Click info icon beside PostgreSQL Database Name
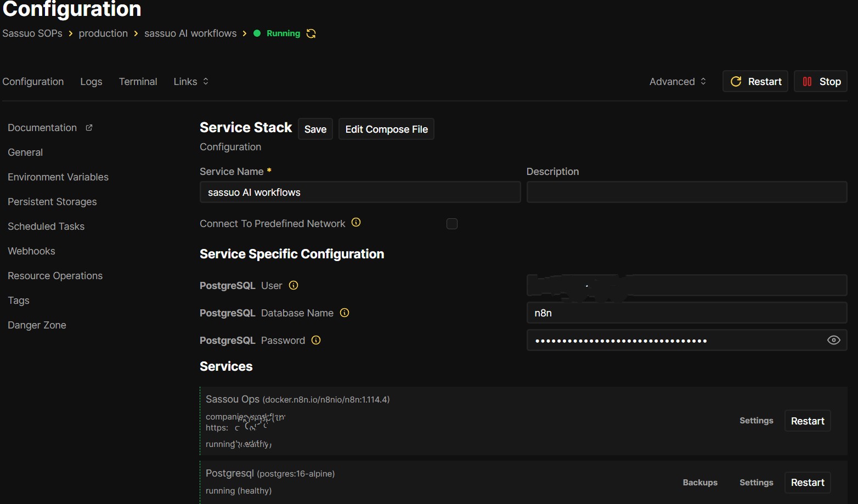 (x=345, y=313)
